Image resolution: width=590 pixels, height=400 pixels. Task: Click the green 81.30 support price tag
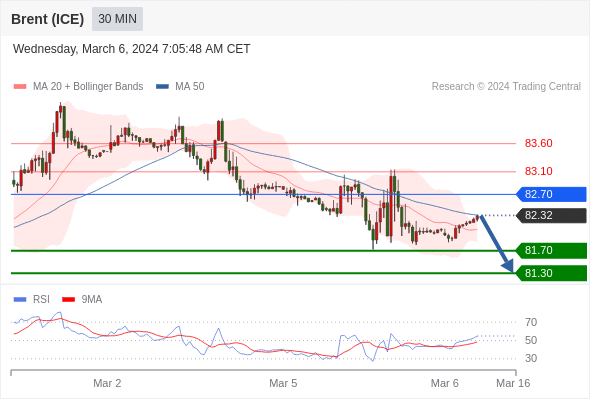(550, 273)
